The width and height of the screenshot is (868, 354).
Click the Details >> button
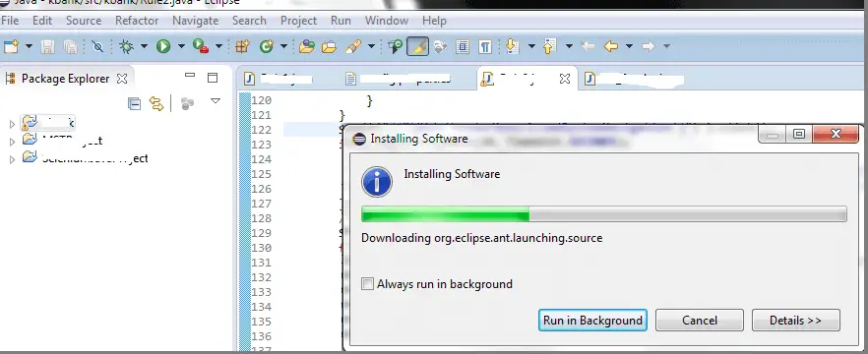(795, 321)
